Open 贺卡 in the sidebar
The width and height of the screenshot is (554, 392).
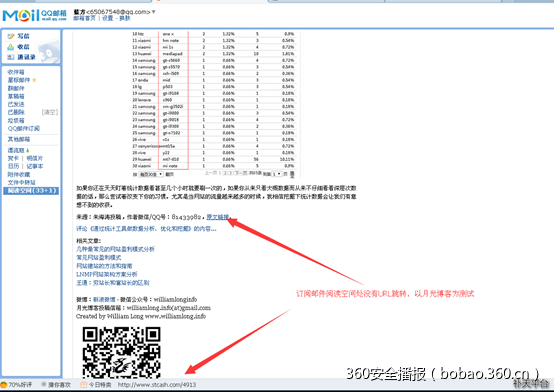click(x=13, y=158)
